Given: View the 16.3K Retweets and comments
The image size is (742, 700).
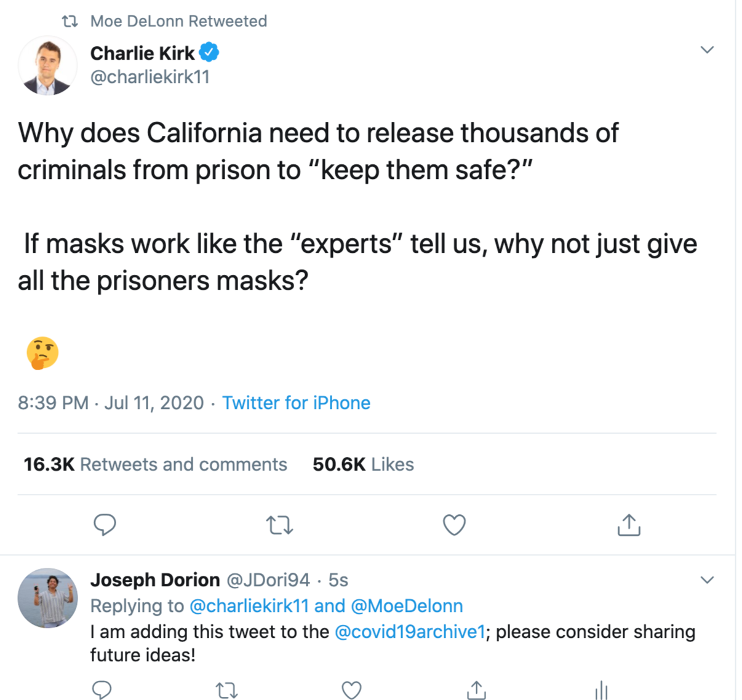Looking at the screenshot, I should click(155, 464).
